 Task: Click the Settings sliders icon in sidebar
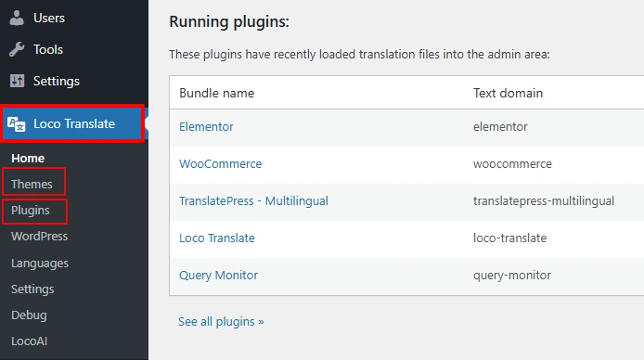17,81
